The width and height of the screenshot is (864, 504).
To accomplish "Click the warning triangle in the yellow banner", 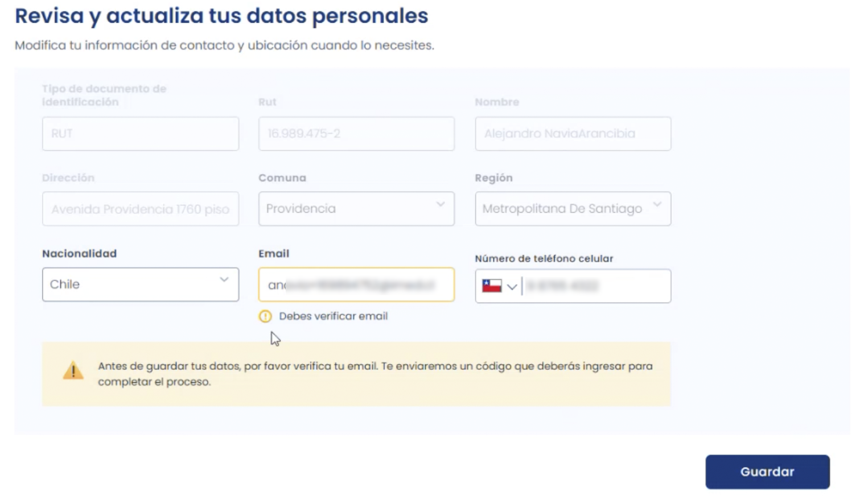I will coord(73,370).
